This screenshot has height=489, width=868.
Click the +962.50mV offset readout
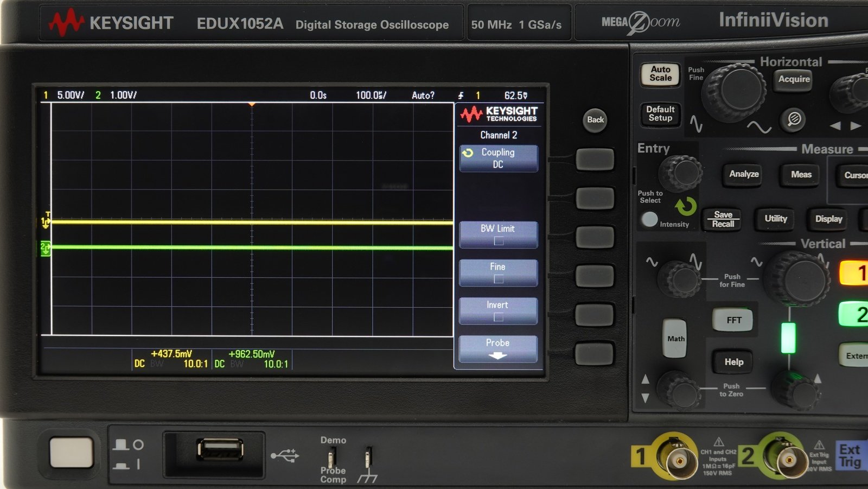252,354
